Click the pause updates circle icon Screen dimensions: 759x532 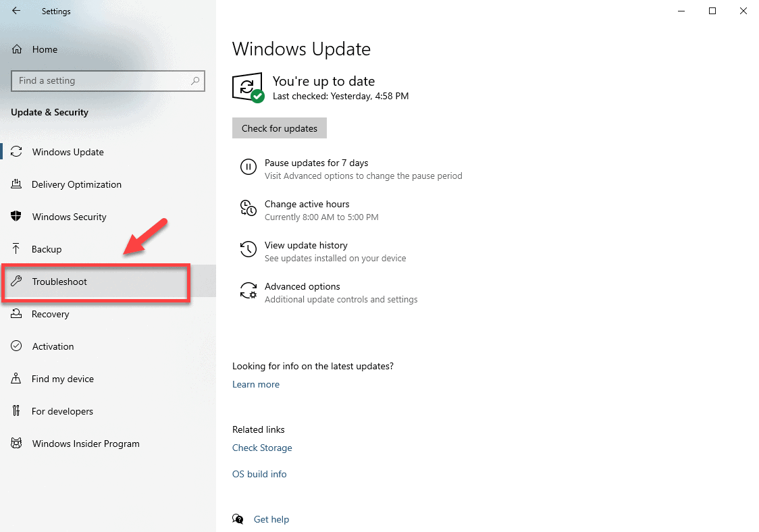pos(248,167)
